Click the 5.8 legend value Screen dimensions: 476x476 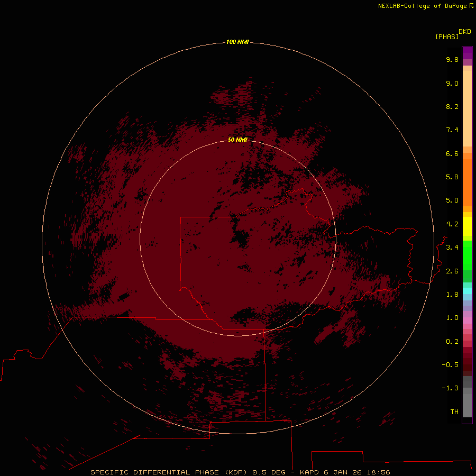coord(452,177)
